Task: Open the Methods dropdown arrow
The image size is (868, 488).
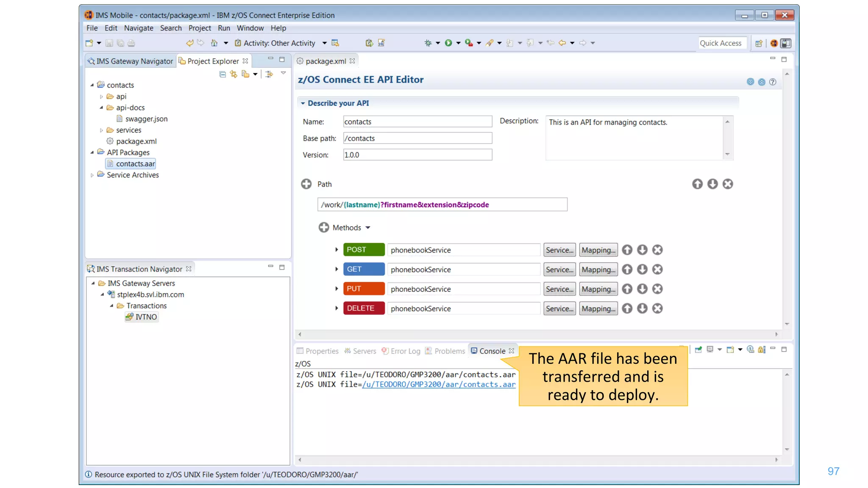Action: 368,228
